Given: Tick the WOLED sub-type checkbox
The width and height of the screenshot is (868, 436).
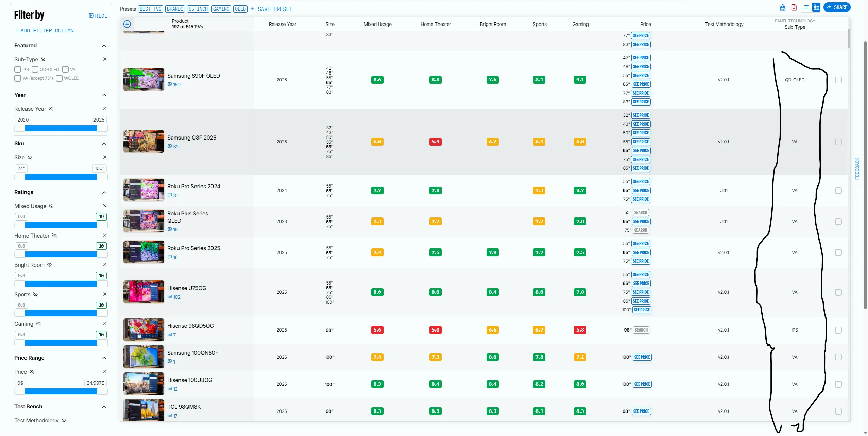Looking at the screenshot, I should coord(59,78).
